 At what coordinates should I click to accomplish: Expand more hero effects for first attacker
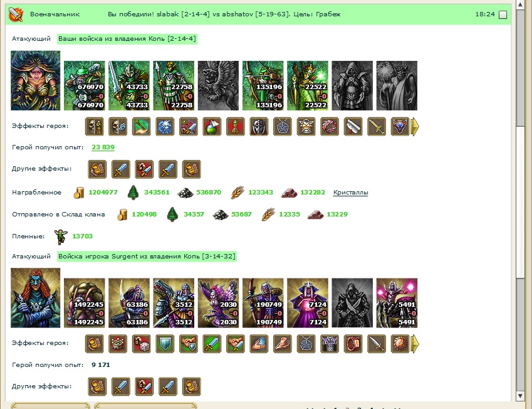pos(415,127)
